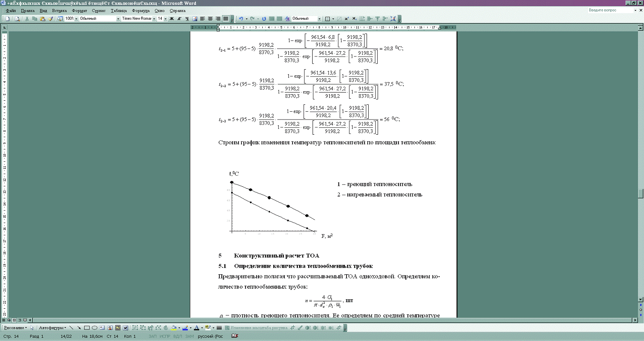Toggle ВДЛ extend selection indicator
The width and height of the screenshot is (644, 341).
tap(178, 336)
